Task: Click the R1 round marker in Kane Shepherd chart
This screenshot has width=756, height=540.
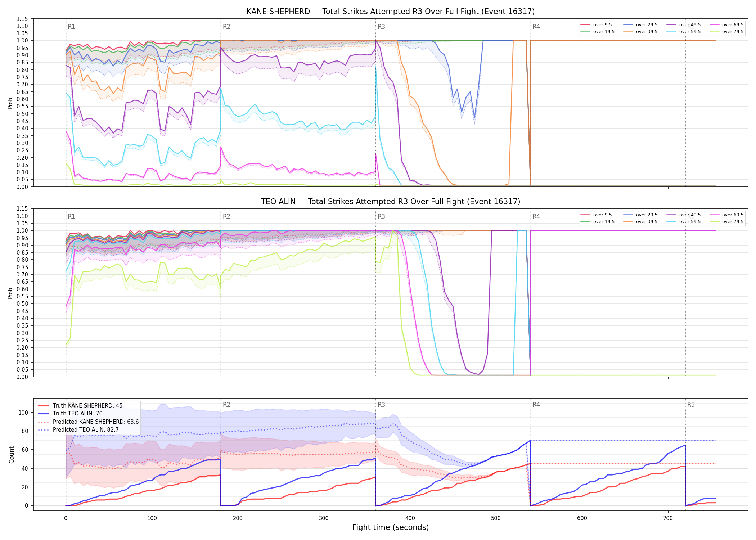Action: coord(71,27)
